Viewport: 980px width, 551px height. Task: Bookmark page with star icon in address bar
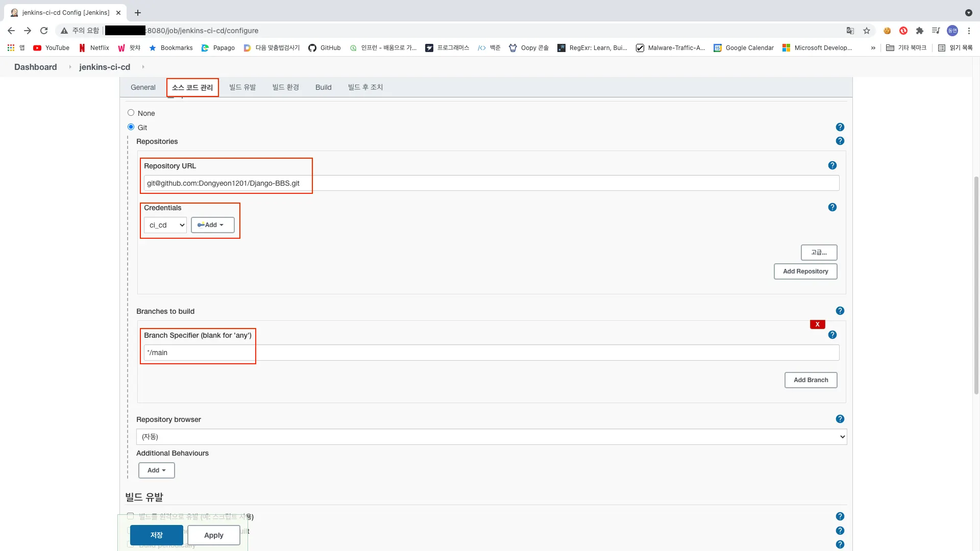(x=867, y=31)
